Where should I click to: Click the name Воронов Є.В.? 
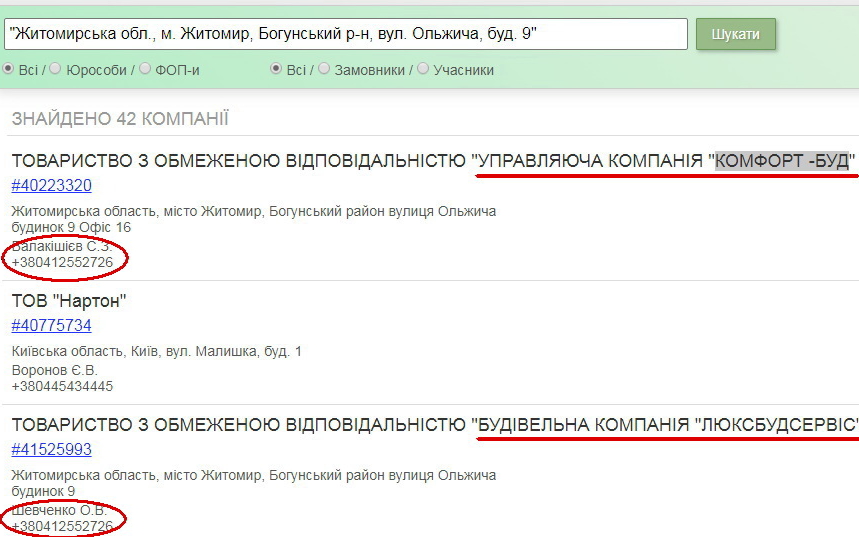pos(55,370)
